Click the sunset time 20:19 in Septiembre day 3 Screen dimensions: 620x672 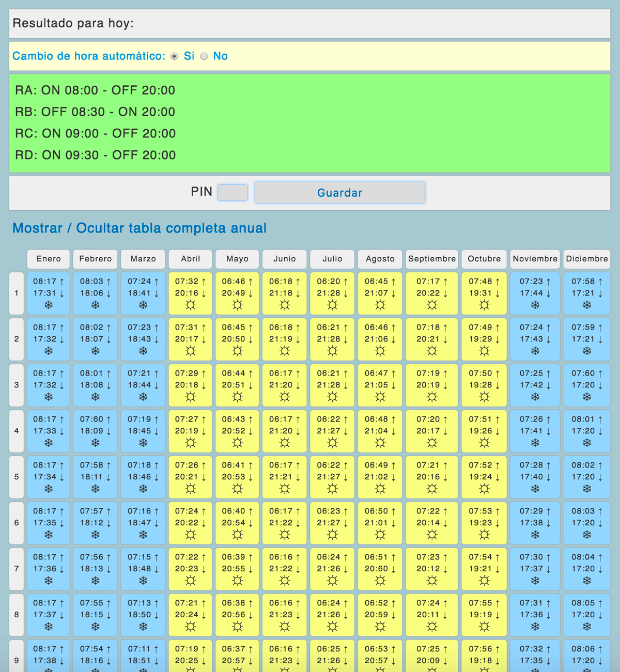tap(428, 385)
